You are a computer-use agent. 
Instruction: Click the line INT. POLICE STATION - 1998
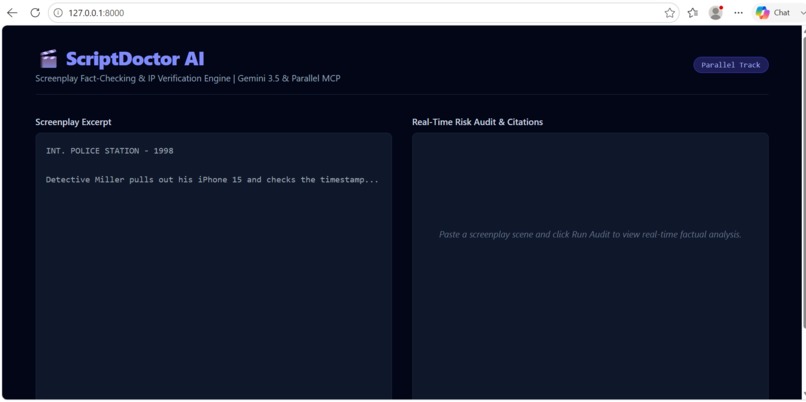coord(109,151)
